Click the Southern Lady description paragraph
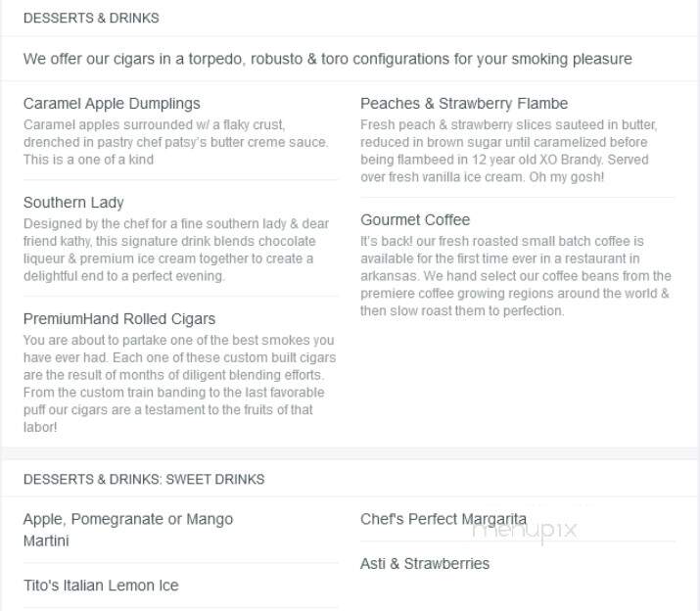Screen dimensions: 700x611 176,250
